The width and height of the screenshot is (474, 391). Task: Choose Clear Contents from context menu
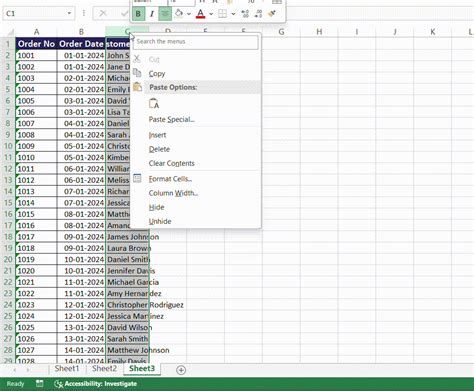[171, 163]
